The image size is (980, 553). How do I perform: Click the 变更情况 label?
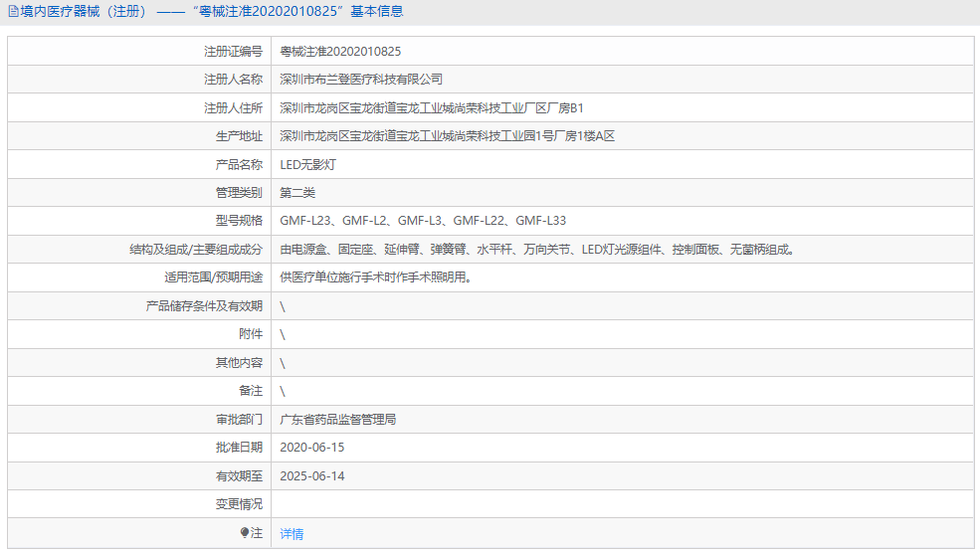coord(240,504)
